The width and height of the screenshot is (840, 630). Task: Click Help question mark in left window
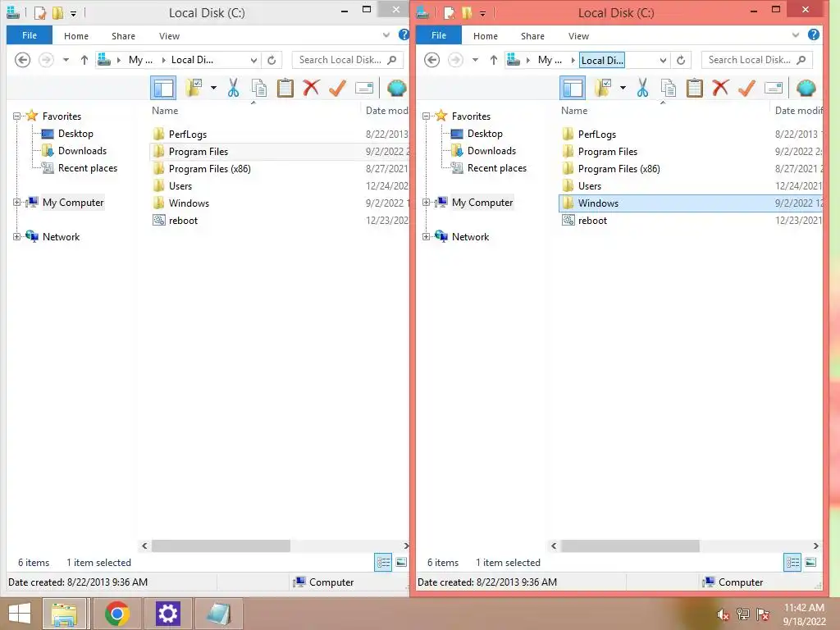pos(404,34)
